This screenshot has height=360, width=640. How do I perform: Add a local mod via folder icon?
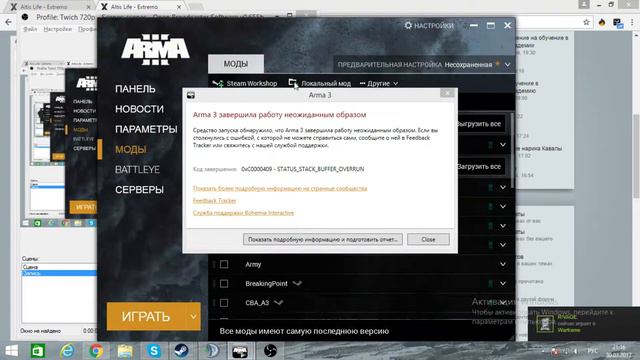[293, 83]
